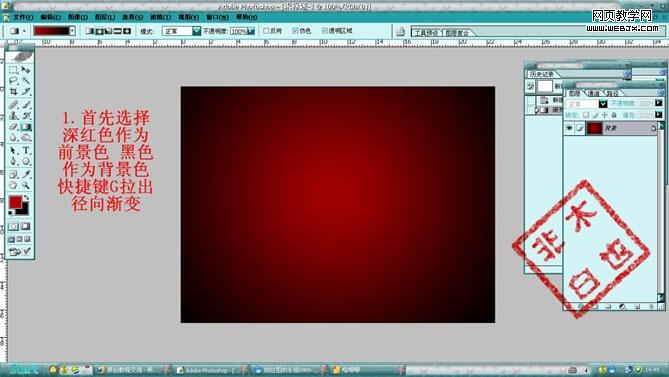Open the 滤镜(T) menu
669x377 pixels.
point(160,17)
